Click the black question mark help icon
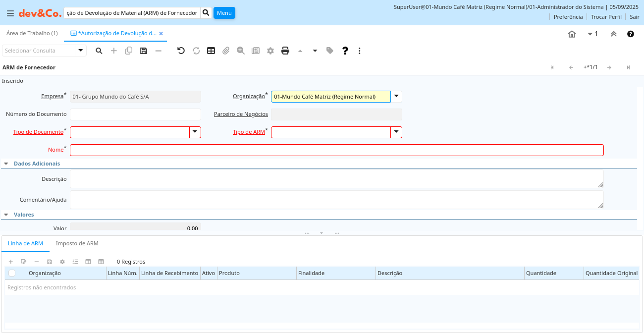 click(345, 51)
